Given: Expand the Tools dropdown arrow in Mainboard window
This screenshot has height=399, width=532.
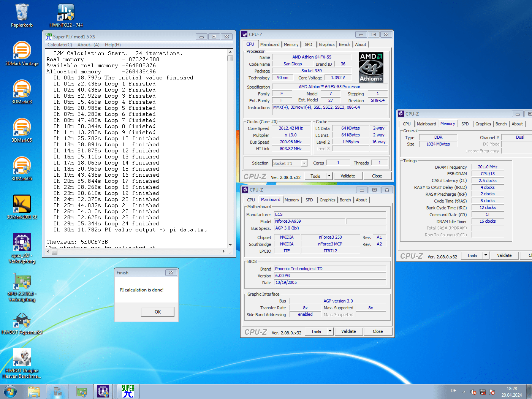Looking at the screenshot, I should pos(330,331).
